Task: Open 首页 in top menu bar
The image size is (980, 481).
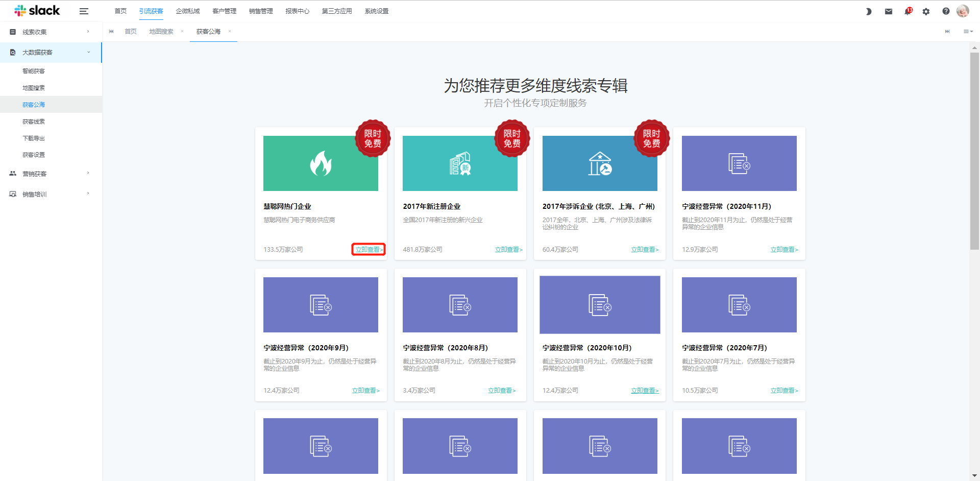Action: pos(120,11)
